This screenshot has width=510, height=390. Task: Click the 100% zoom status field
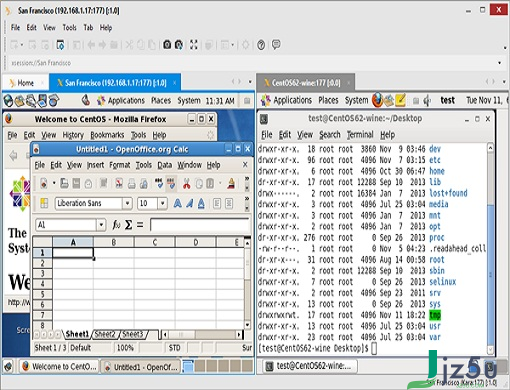[125, 348]
